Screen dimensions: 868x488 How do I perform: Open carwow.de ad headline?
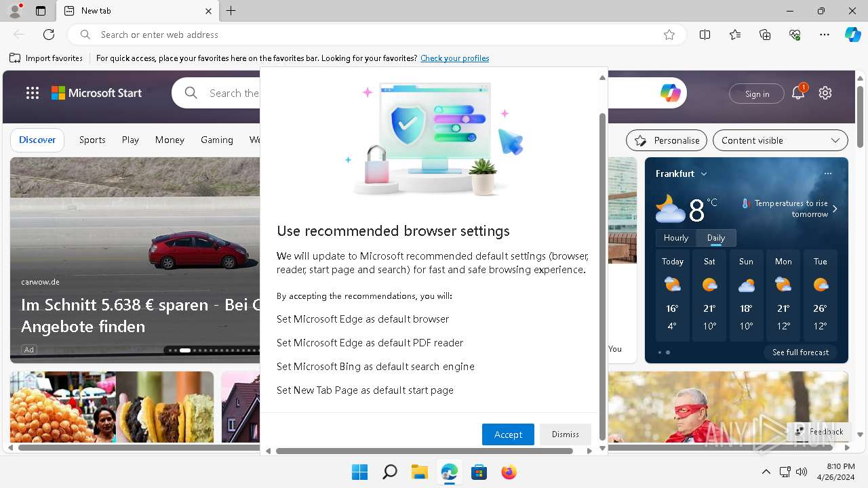[140, 315]
